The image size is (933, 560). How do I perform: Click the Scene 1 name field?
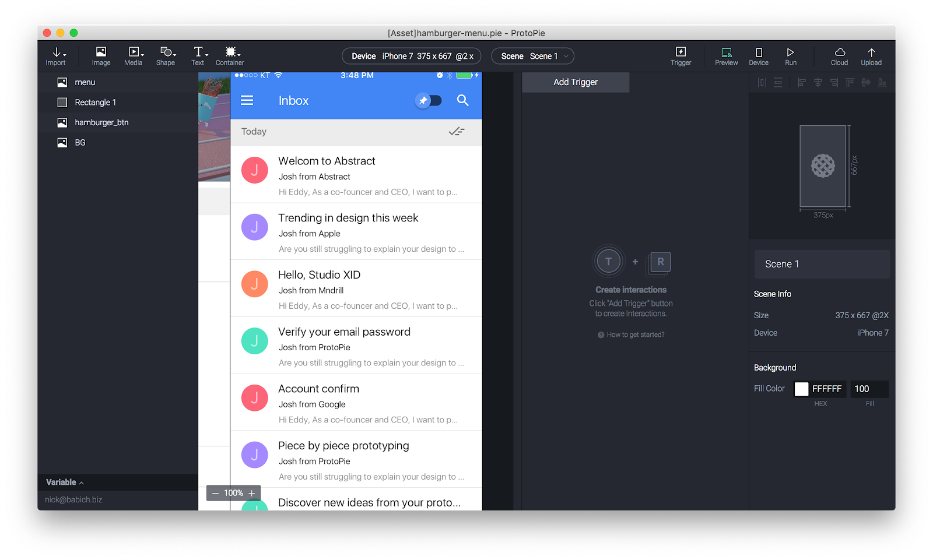822,264
